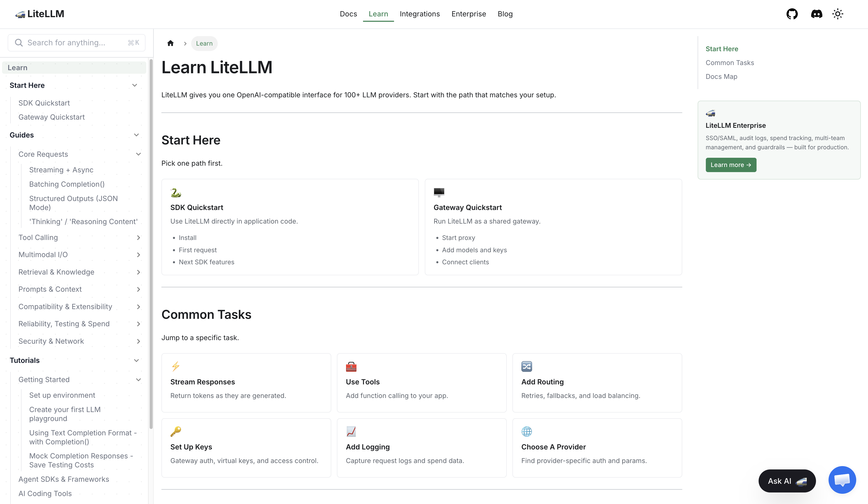
Task: Jump to Start Here in table of contents
Action: tap(722, 49)
